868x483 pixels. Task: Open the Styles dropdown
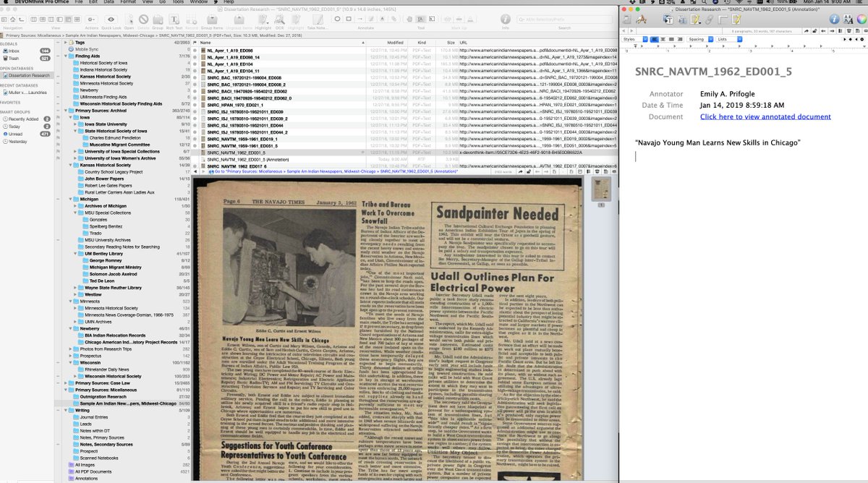635,39
